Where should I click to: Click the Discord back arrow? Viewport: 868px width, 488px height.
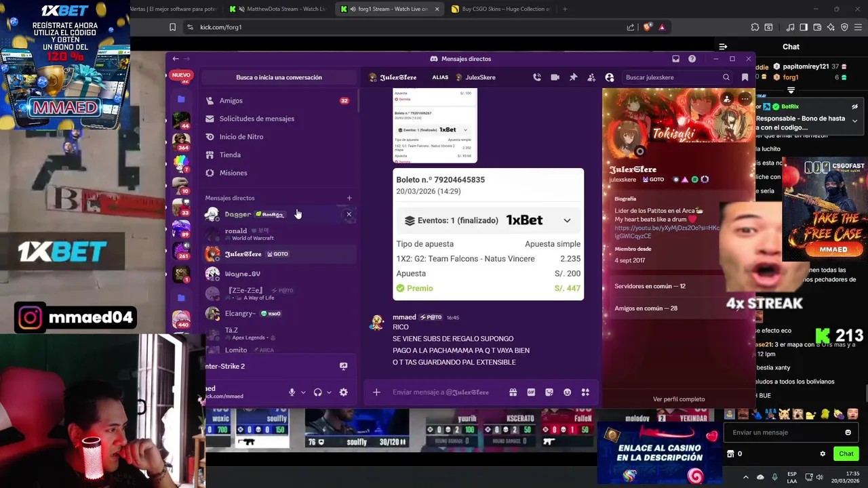click(176, 59)
